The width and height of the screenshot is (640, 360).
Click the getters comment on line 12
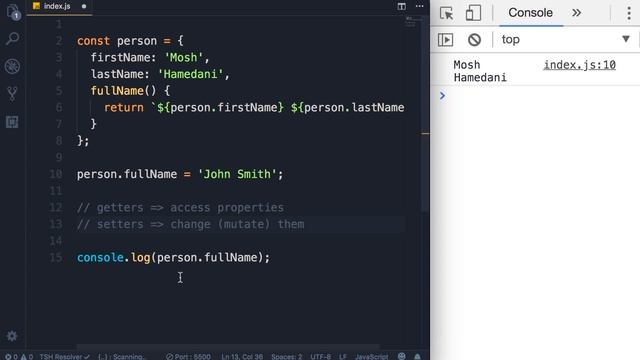180,207
